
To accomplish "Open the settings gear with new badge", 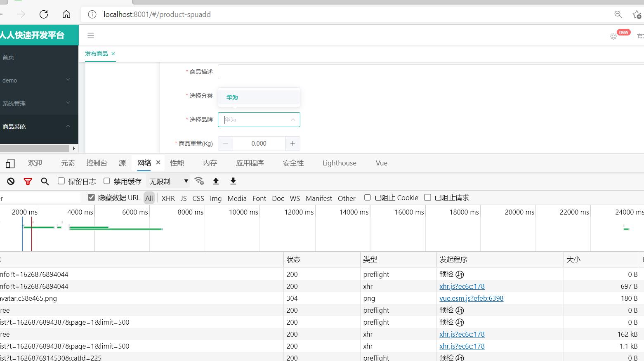I will coord(613,36).
